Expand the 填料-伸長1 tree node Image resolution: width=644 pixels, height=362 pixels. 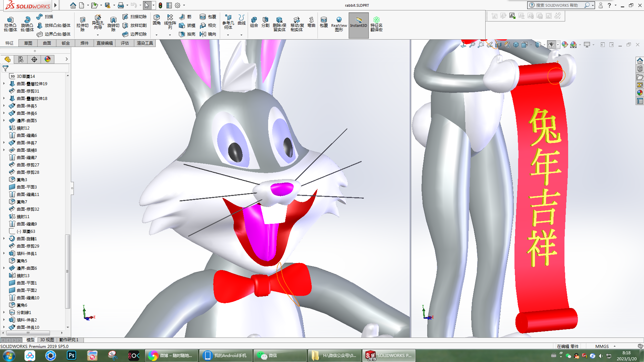(4, 254)
